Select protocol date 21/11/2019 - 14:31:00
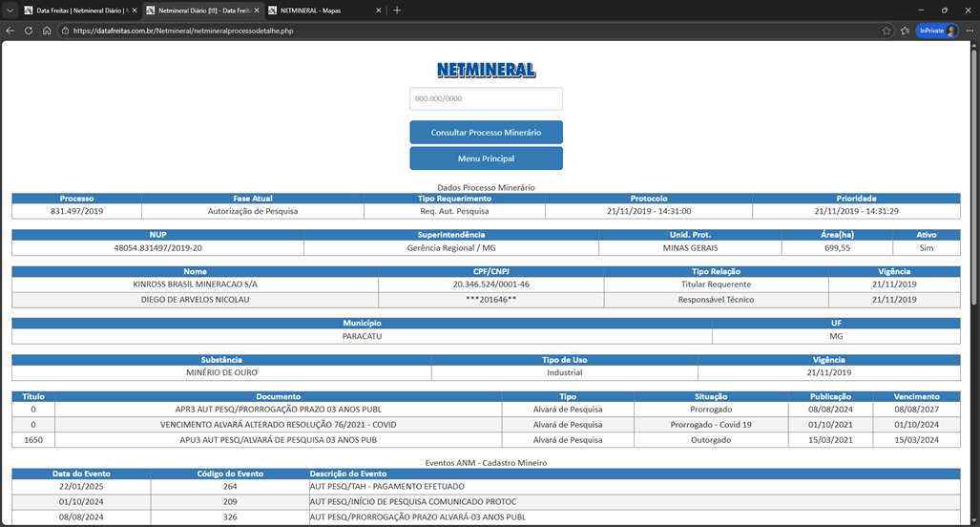 [649, 211]
